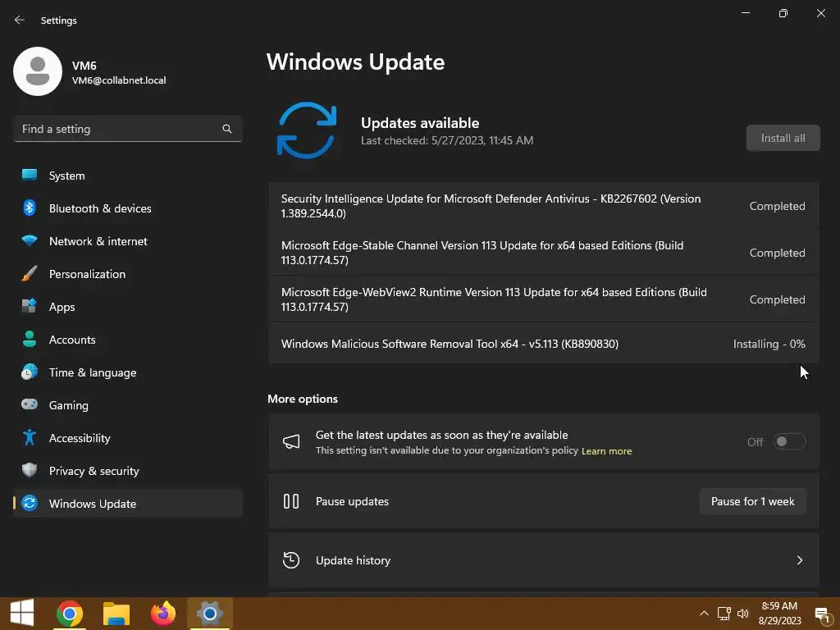Viewport: 840px width, 630px height.
Task: Click the Bluetooth icon in sidebar
Action: tap(30, 208)
